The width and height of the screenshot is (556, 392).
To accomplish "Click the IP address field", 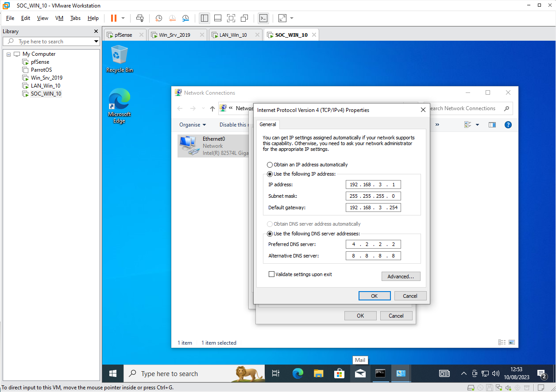I will pos(373,184).
